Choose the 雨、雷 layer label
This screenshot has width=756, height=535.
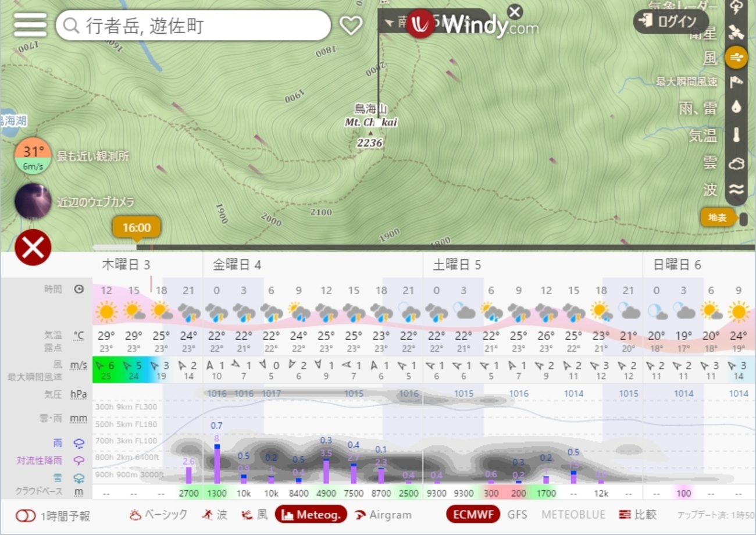(x=698, y=108)
